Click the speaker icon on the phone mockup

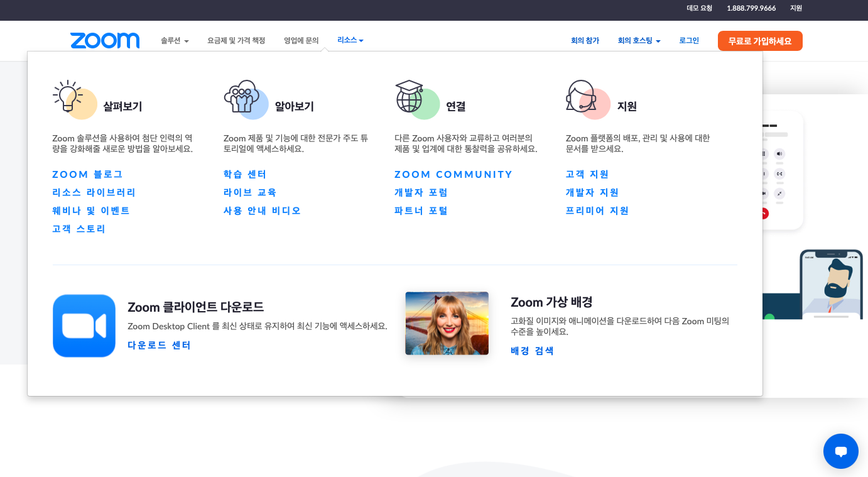[779, 154]
